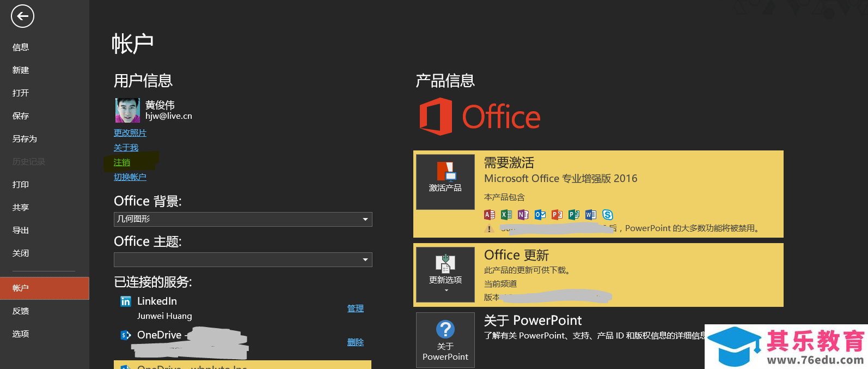Click the 切换帐户 switch account link
Image resolution: width=868 pixels, height=369 pixels.
coord(130,177)
